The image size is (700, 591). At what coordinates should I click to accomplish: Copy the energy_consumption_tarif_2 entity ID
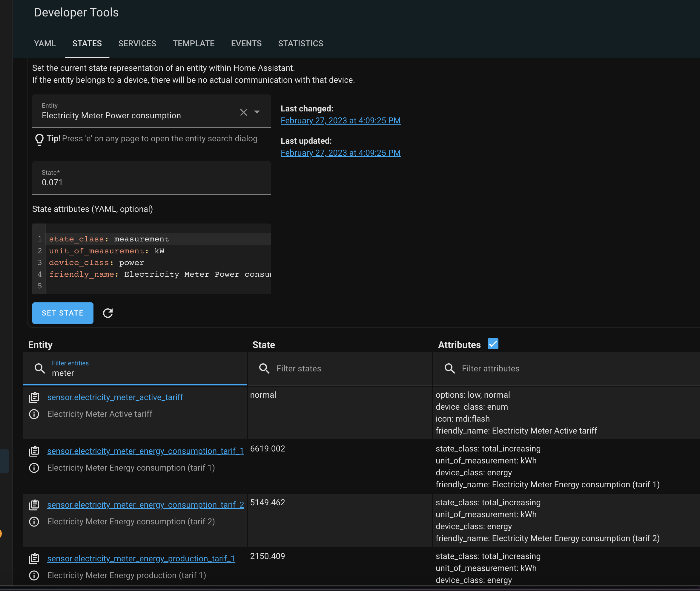(34, 505)
